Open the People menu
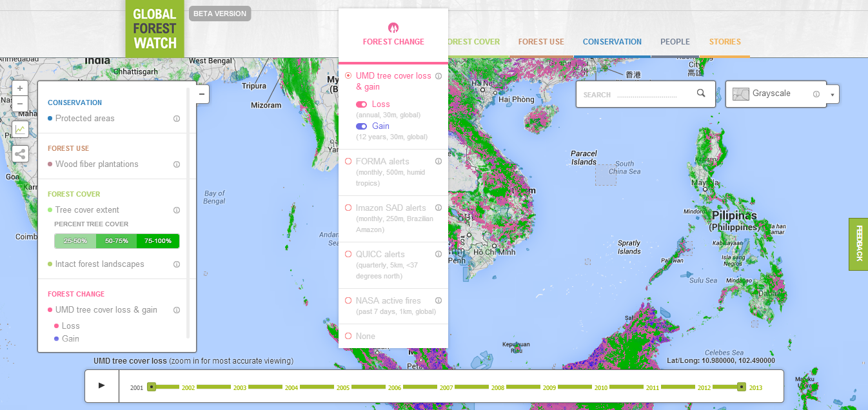This screenshot has width=868, height=410. coord(675,42)
